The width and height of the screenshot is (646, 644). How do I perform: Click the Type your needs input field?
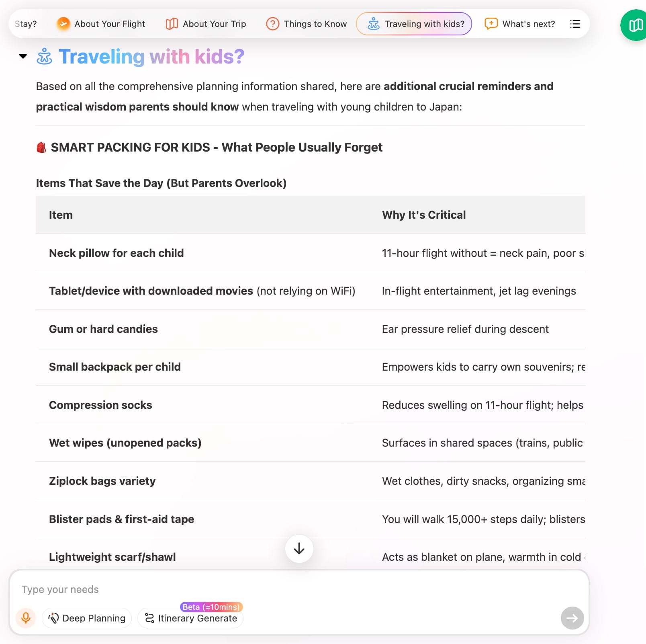click(x=281, y=589)
